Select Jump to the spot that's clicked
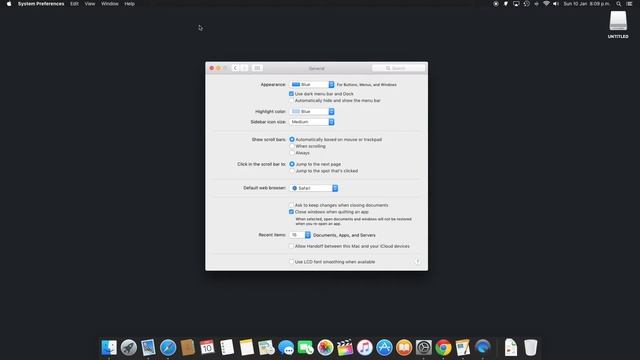The width and height of the screenshot is (640, 360). point(292,171)
